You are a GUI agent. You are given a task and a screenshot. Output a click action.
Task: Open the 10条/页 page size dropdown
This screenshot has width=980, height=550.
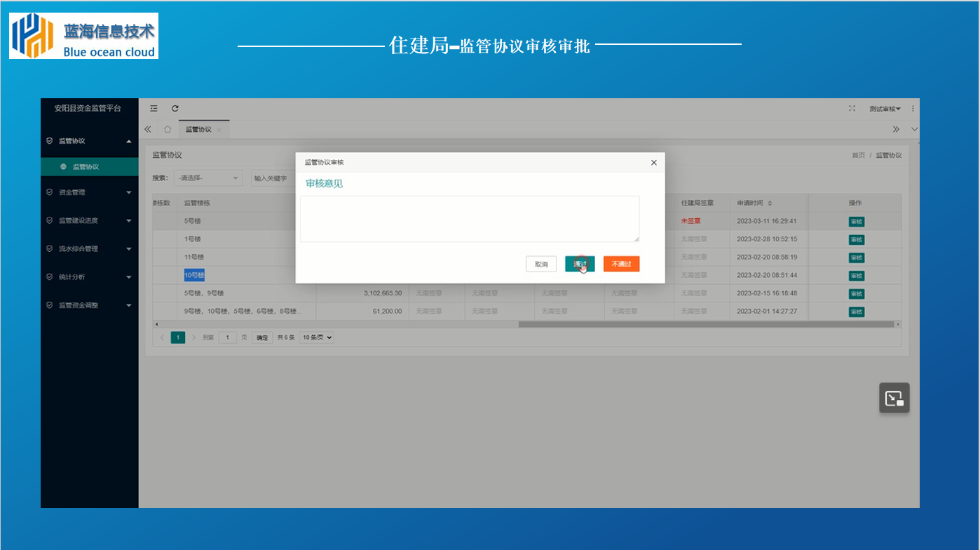317,337
